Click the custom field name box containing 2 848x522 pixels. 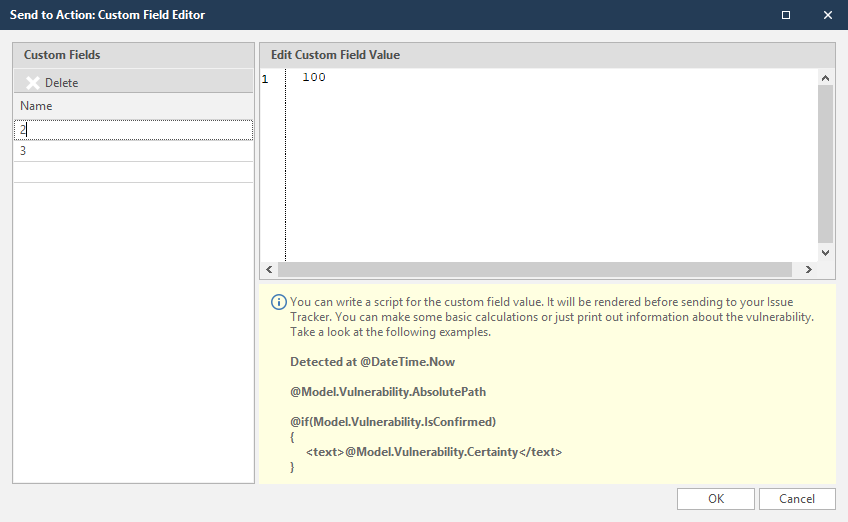tap(133, 130)
